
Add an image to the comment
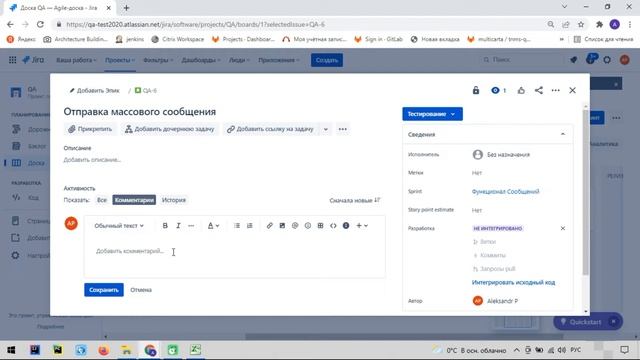point(282,225)
